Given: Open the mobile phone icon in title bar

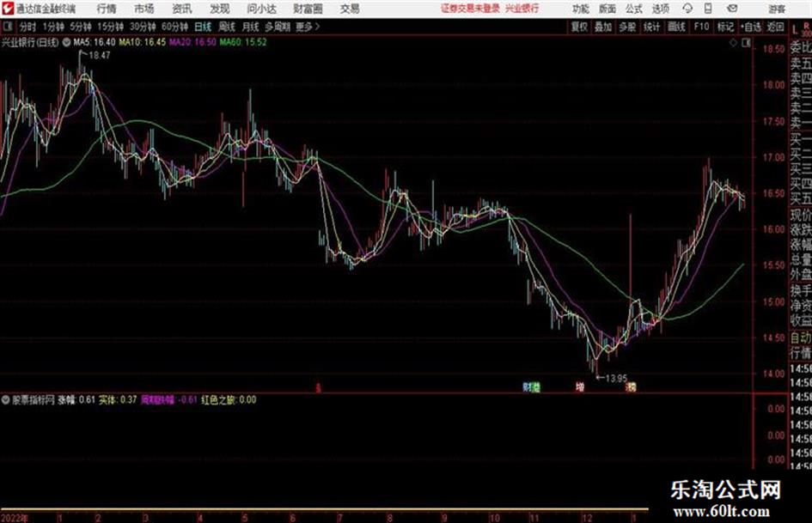Looking at the screenshot, I should click(709, 9).
